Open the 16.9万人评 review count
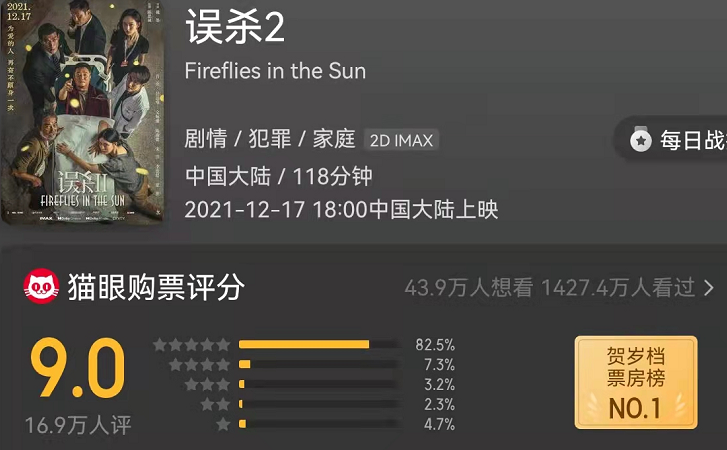Image resolution: width=727 pixels, height=450 pixels. 78,425
